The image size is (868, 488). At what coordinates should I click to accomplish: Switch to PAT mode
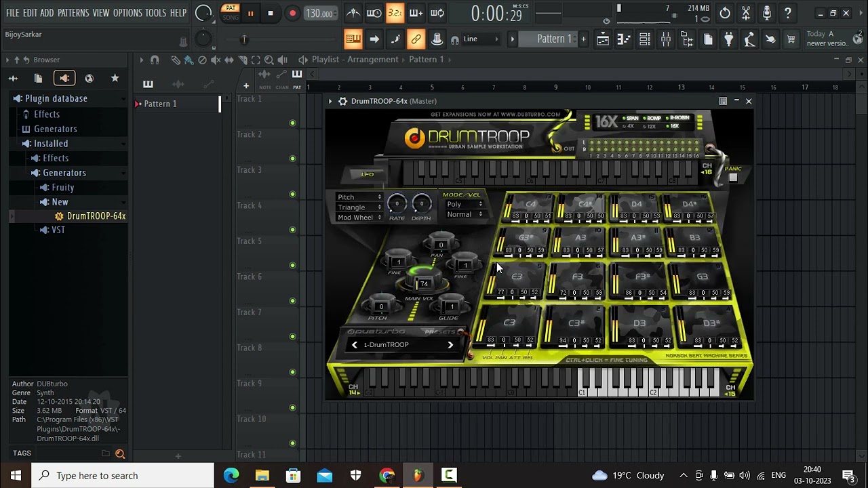click(x=231, y=8)
